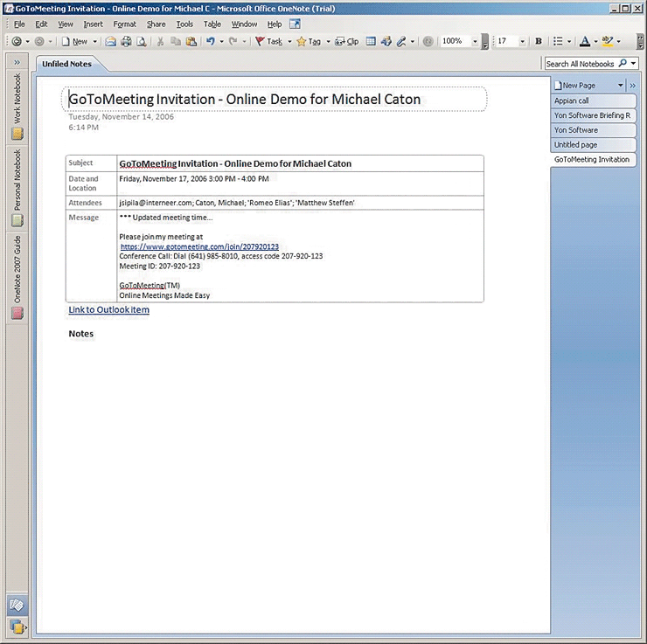Click the audio recording speaker icon
Screen dimensions: 647x644
[x=386, y=41]
